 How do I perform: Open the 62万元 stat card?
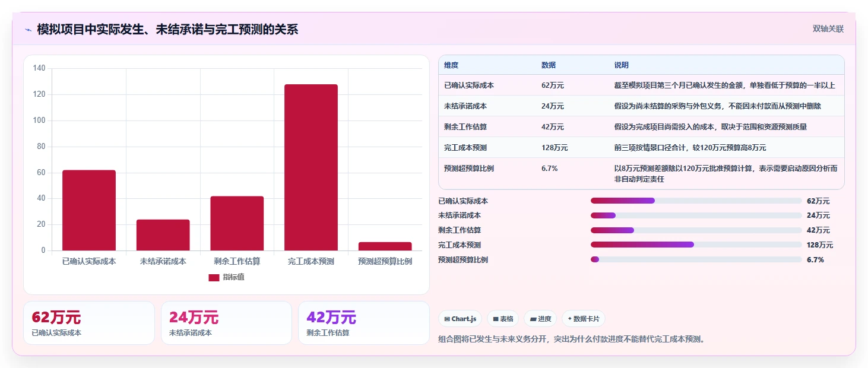(89, 323)
